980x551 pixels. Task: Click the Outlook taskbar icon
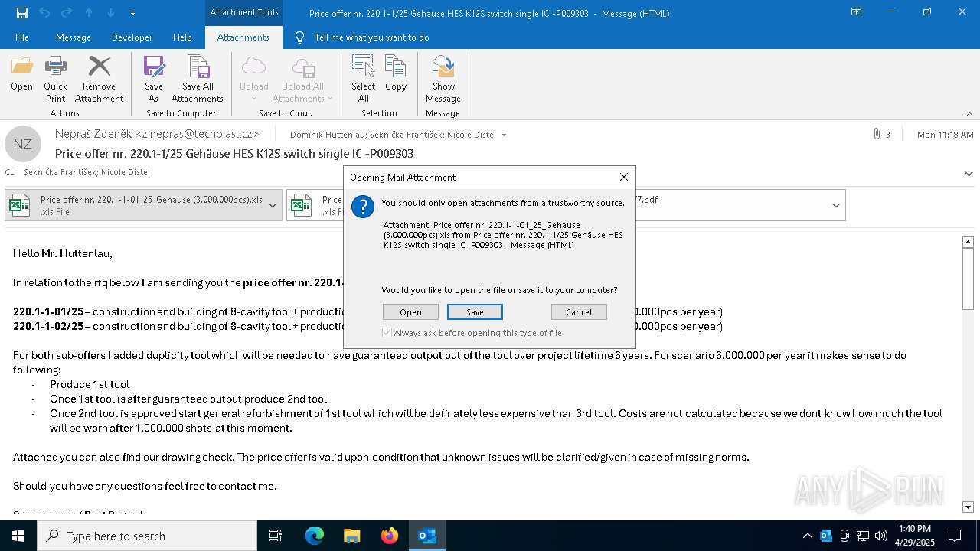click(x=426, y=536)
